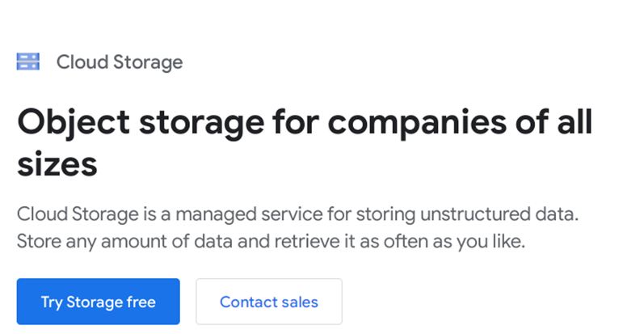Click the Object storage headline

[x=304, y=123]
